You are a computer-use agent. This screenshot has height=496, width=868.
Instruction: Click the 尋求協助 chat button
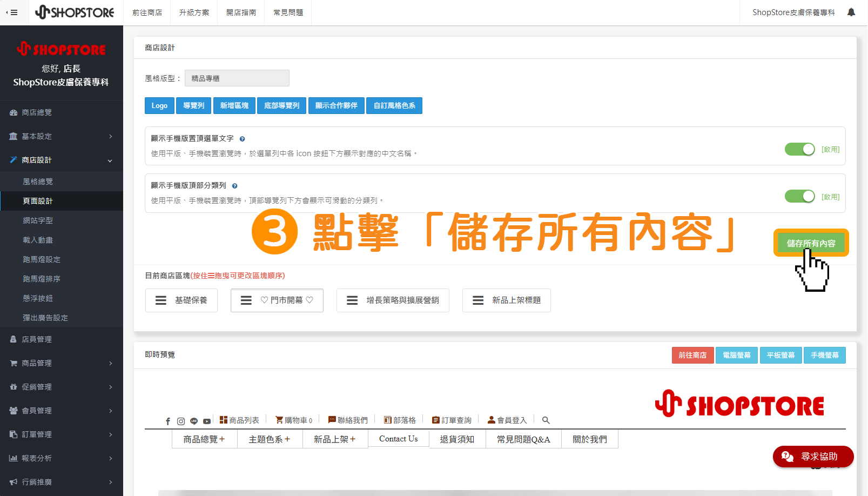813,457
